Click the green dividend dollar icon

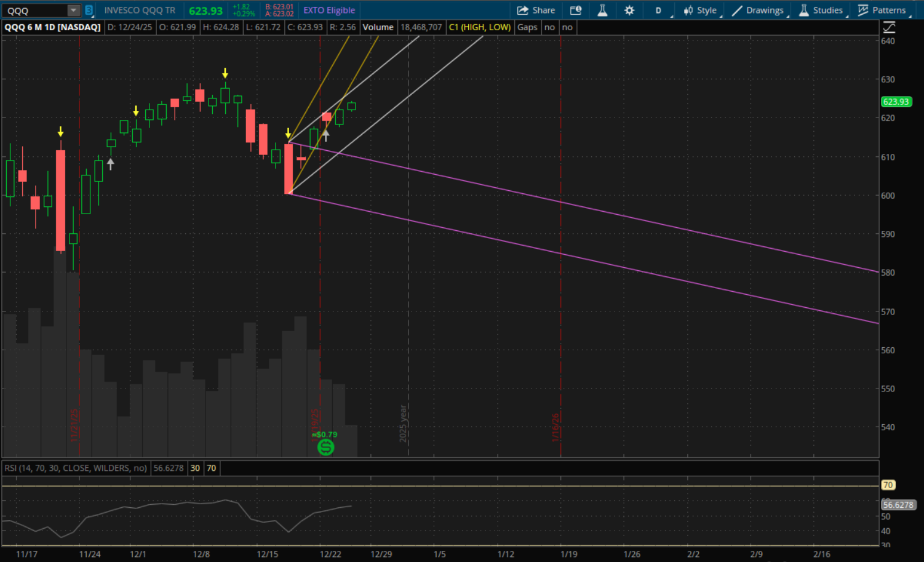(x=325, y=448)
